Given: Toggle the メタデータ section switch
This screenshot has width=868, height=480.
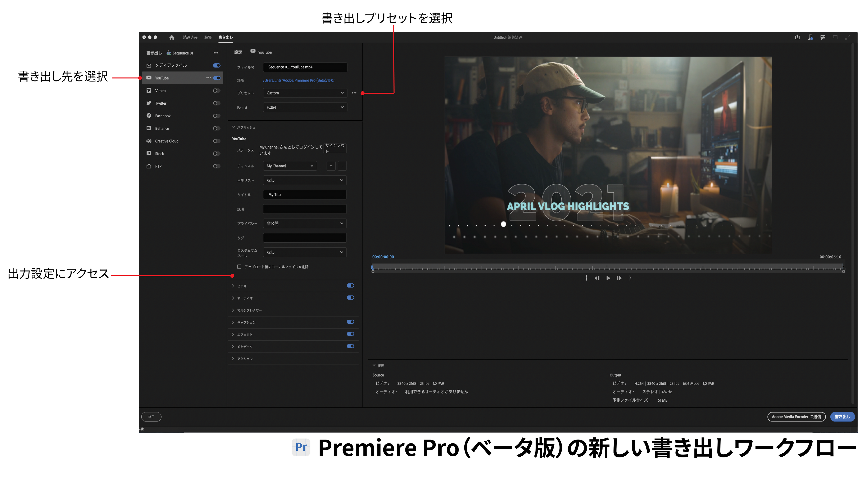Looking at the screenshot, I should click(351, 346).
